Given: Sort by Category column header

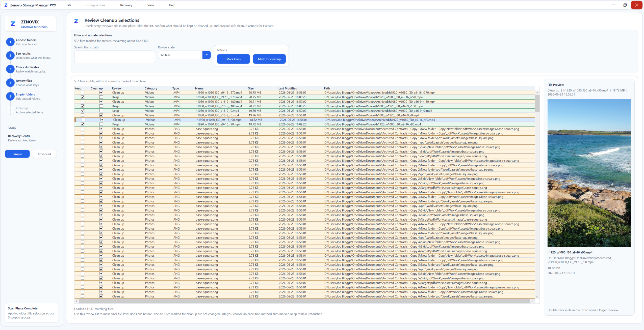Looking at the screenshot, I should coord(151,88).
